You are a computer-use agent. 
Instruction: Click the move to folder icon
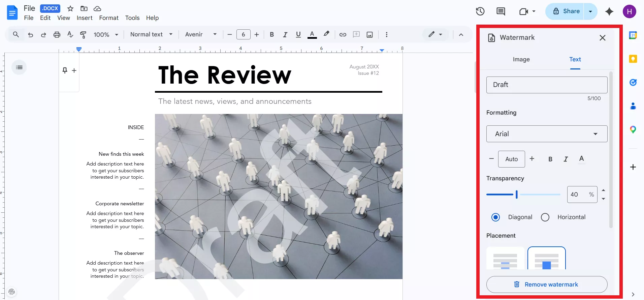tap(84, 8)
